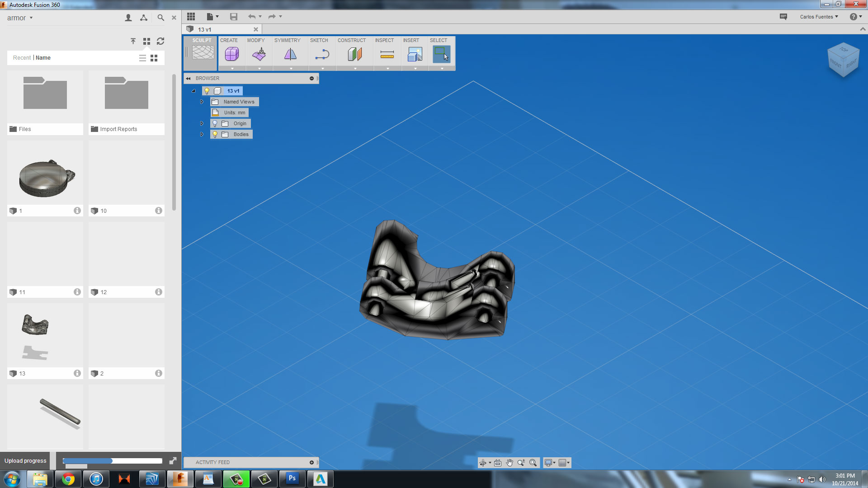Click the Inspect measure tool
This screenshot has width=868, height=488.
click(x=387, y=55)
